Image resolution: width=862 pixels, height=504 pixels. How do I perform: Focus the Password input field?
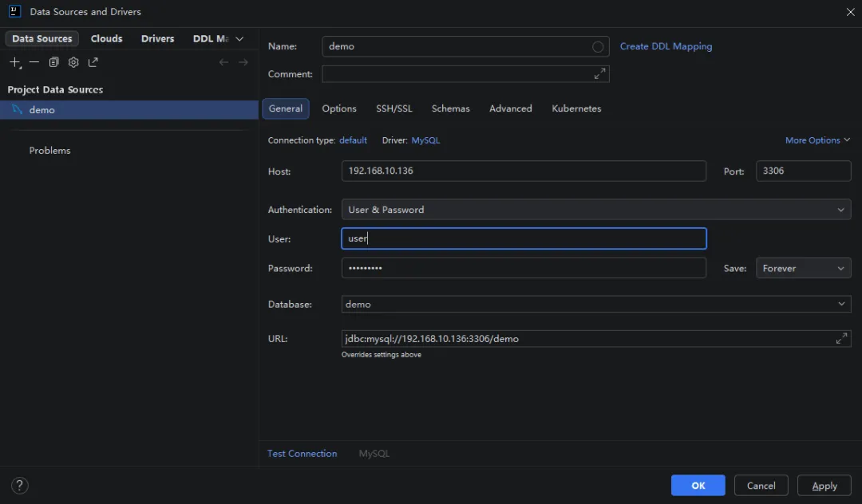click(524, 268)
